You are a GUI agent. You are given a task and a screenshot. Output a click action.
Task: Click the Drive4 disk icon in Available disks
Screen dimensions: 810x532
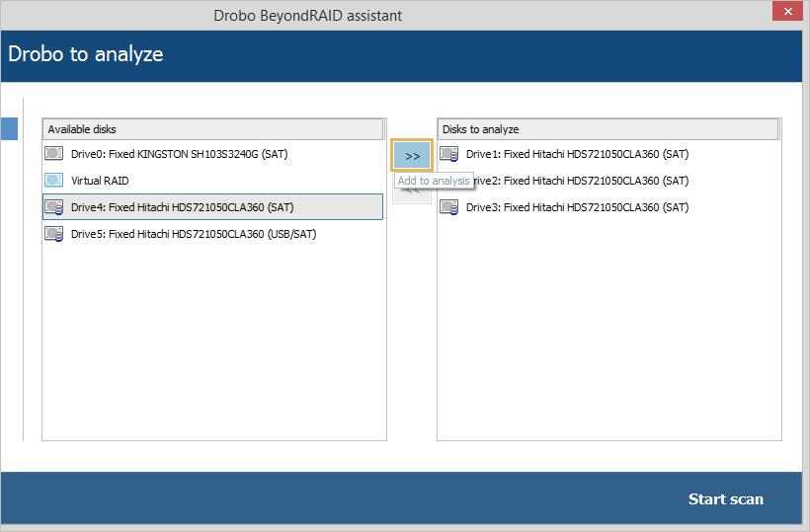(54, 207)
